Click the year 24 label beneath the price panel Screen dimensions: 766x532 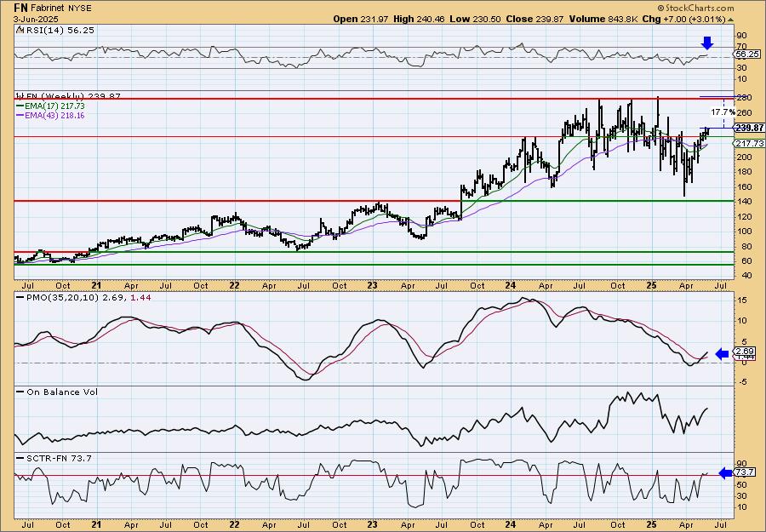511,285
